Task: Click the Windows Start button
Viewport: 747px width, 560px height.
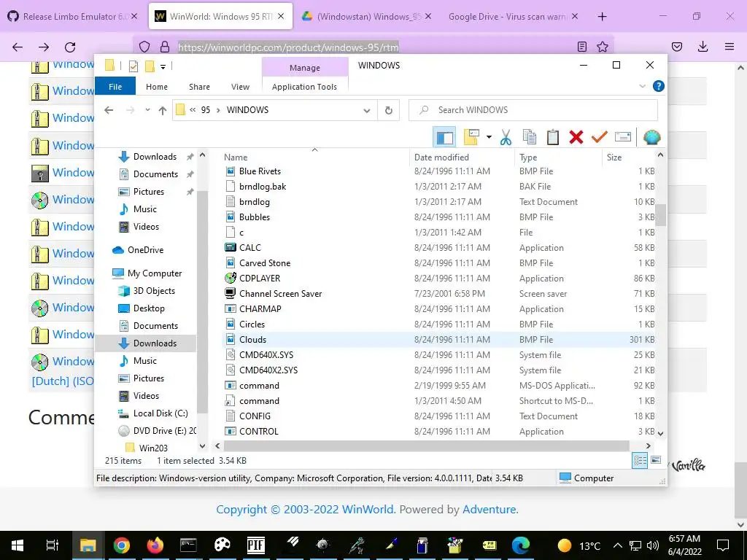Action: coord(18,545)
